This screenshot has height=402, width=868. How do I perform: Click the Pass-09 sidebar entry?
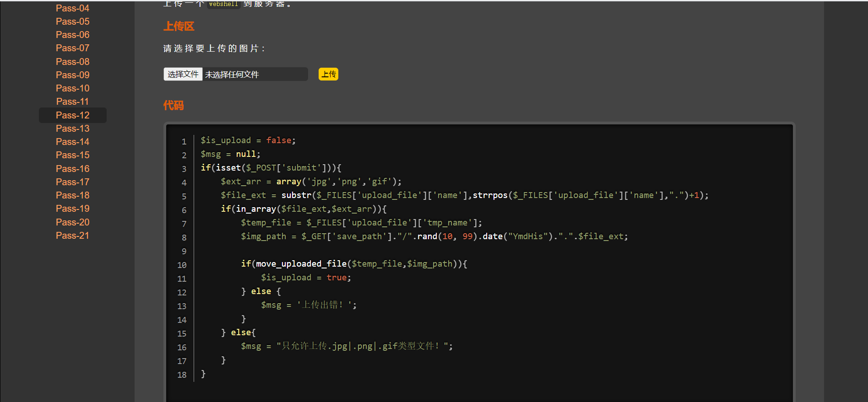tap(72, 75)
